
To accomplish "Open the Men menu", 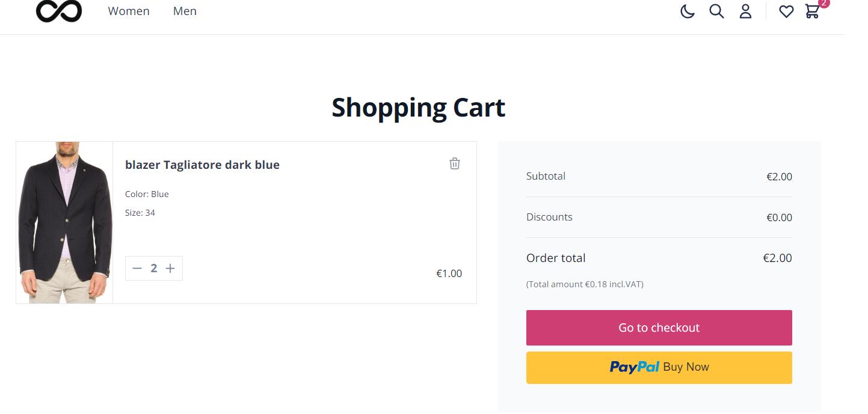I will [185, 11].
